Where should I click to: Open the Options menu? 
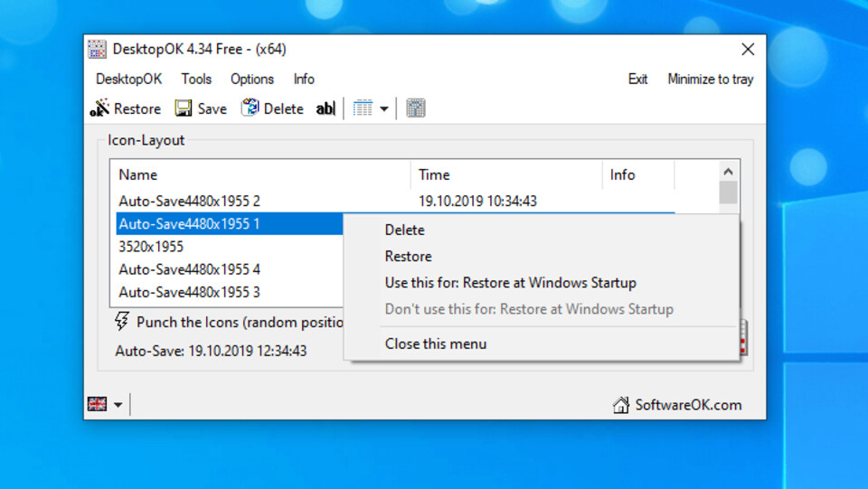click(252, 80)
